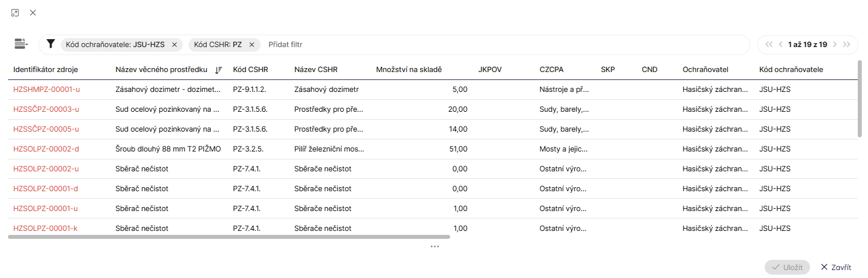868x278 pixels.
Task: Open record HZSHMPZ-00001-u
Action: [x=47, y=90]
